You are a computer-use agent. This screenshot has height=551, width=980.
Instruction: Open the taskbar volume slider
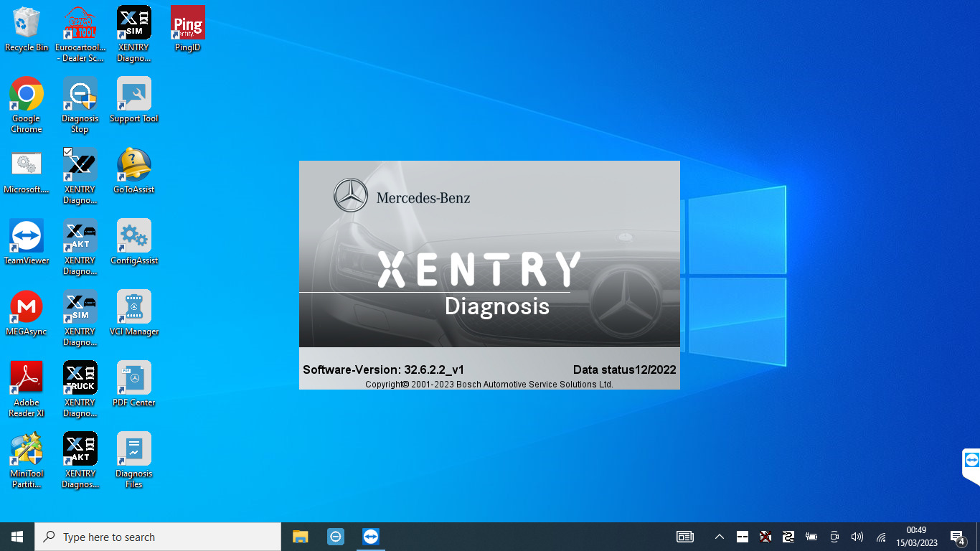(x=857, y=536)
